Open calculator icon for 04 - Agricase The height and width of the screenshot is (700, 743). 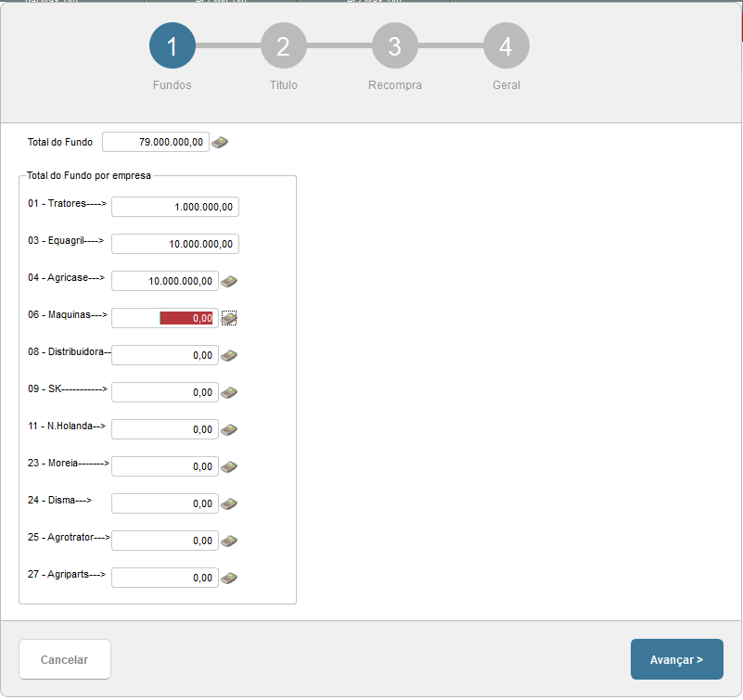point(229,281)
